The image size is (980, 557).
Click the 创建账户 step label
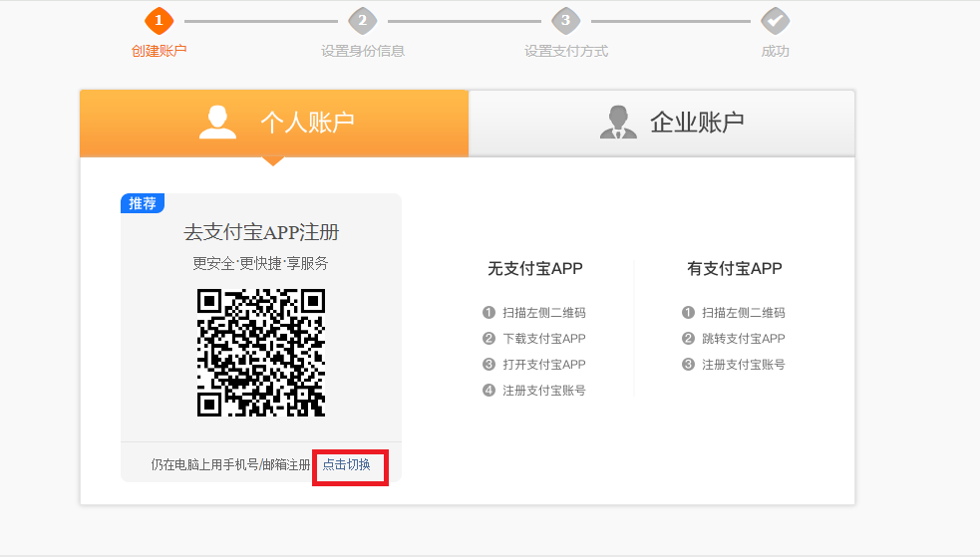pos(159,51)
